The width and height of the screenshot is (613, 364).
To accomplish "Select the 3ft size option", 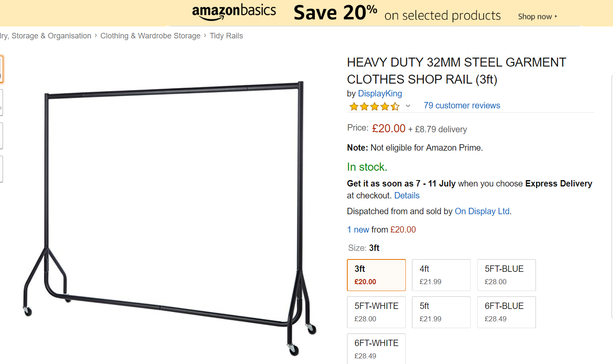I will click(x=376, y=275).
